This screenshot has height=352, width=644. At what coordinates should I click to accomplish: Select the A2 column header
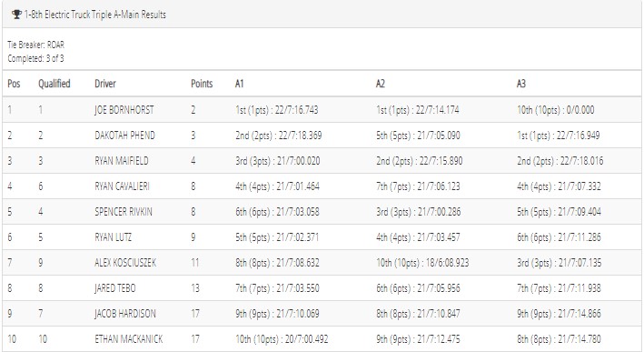click(381, 84)
